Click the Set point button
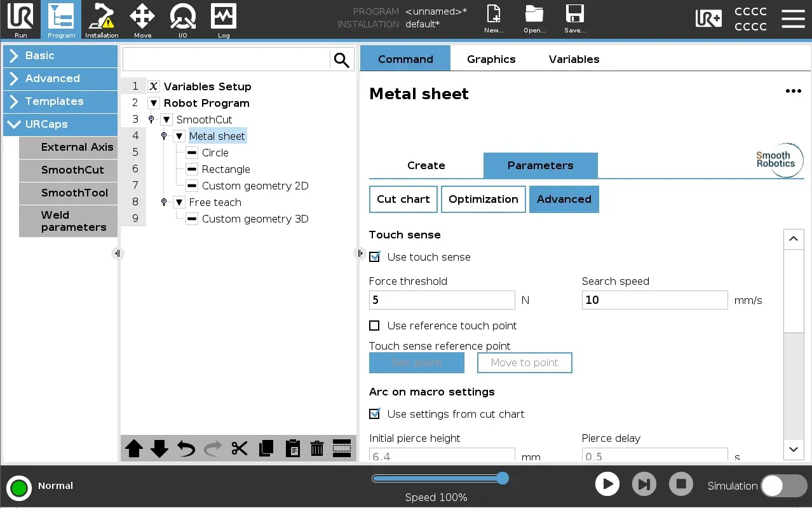The width and height of the screenshot is (812, 508). (x=417, y=362)
